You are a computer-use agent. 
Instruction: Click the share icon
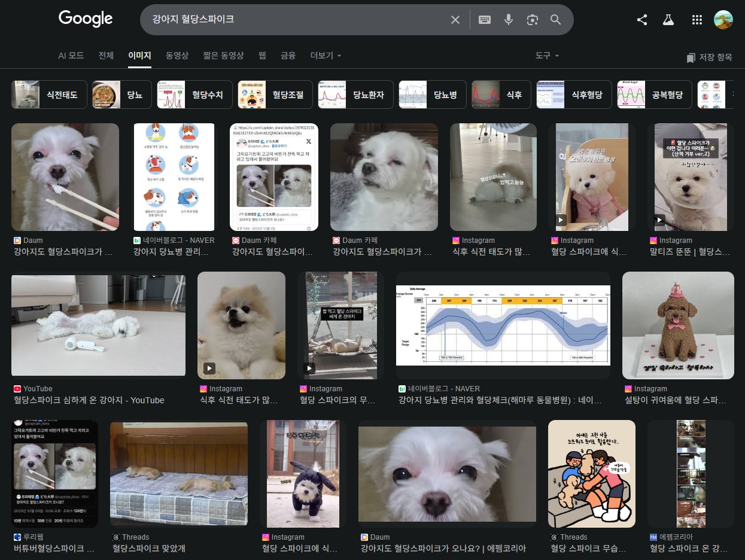click(x=642, y=20)
